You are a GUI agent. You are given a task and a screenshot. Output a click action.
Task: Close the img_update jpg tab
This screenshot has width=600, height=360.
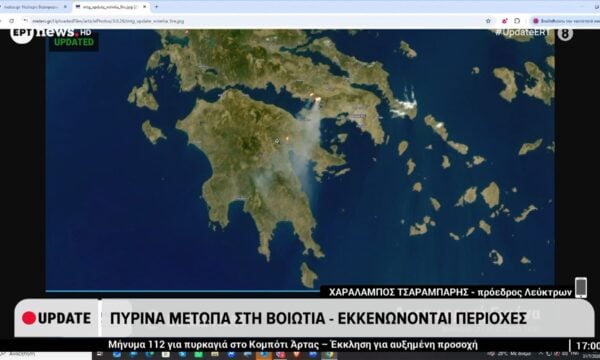(x=145, y=7)
